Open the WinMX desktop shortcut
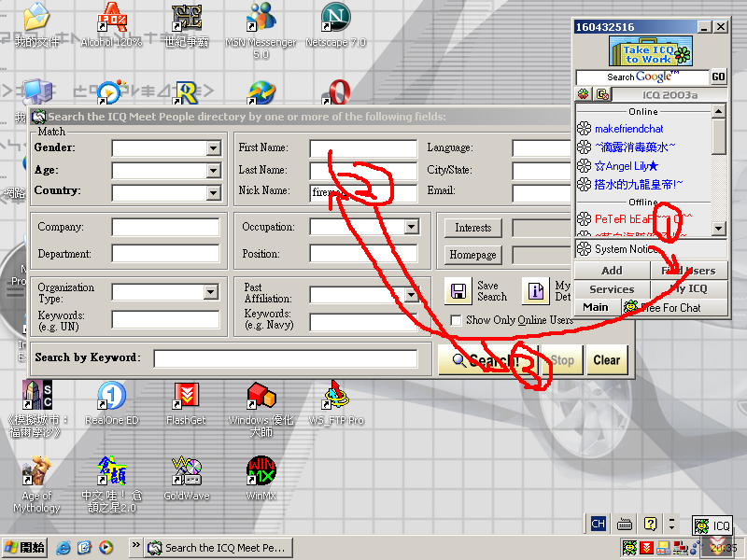Viewport: 747px width, 560px height. [261, 479]
